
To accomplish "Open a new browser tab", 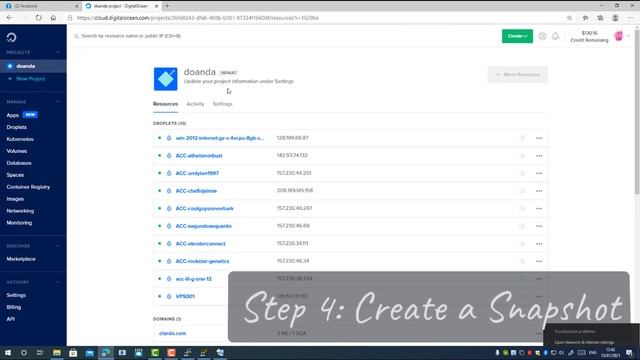I will [167, 6].
